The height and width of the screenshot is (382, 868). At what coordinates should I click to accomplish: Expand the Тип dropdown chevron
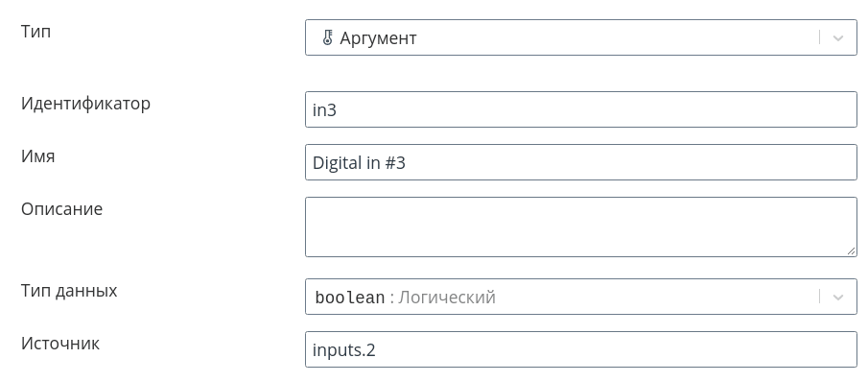tap(838, 37)
